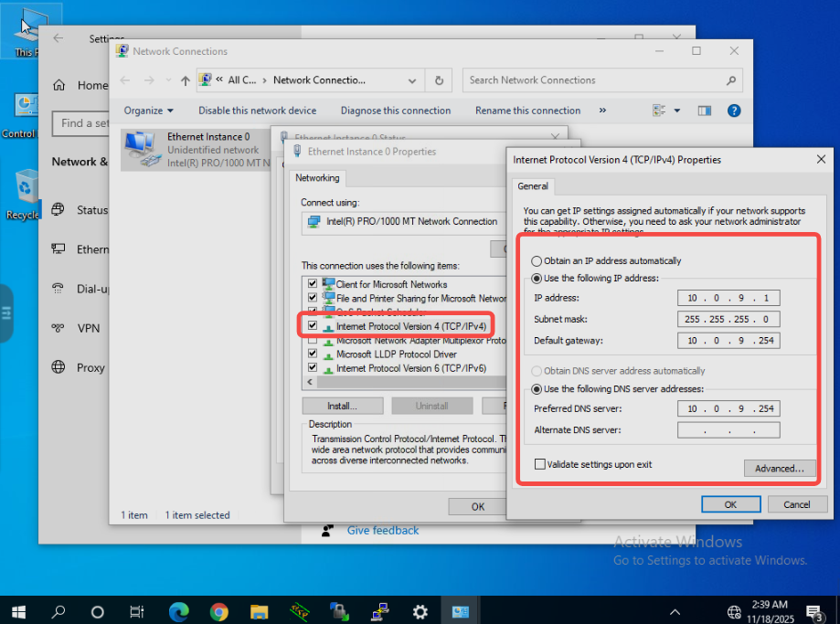The height and width of the screenshot is (624, 840).
Task: Open taskbar Search icon
Action: [x=58, y=611]
